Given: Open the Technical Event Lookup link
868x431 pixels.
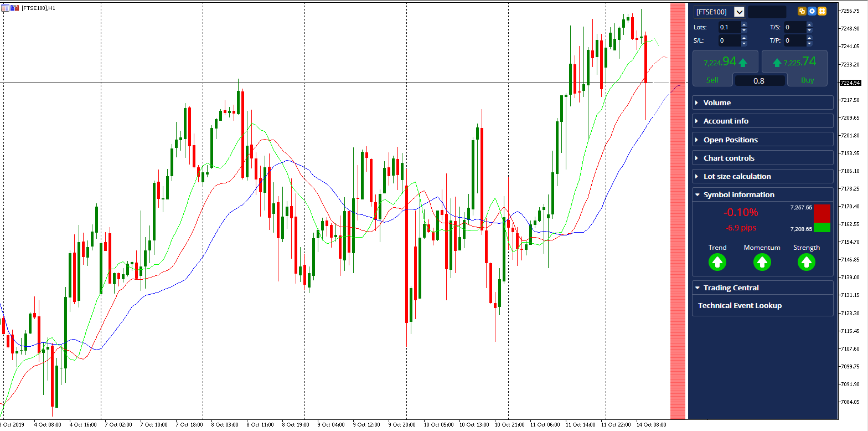Looking at the screenshot, I should click(x=740, y=306).
